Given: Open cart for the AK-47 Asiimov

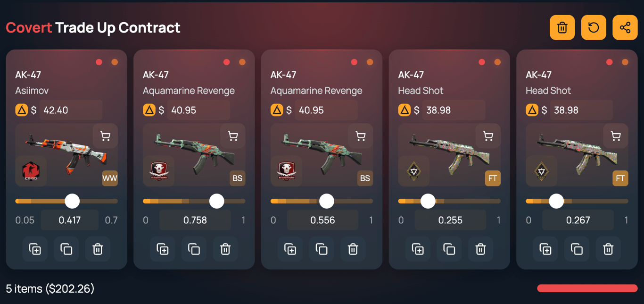Looking at the screenshot, I should point(105,136).
